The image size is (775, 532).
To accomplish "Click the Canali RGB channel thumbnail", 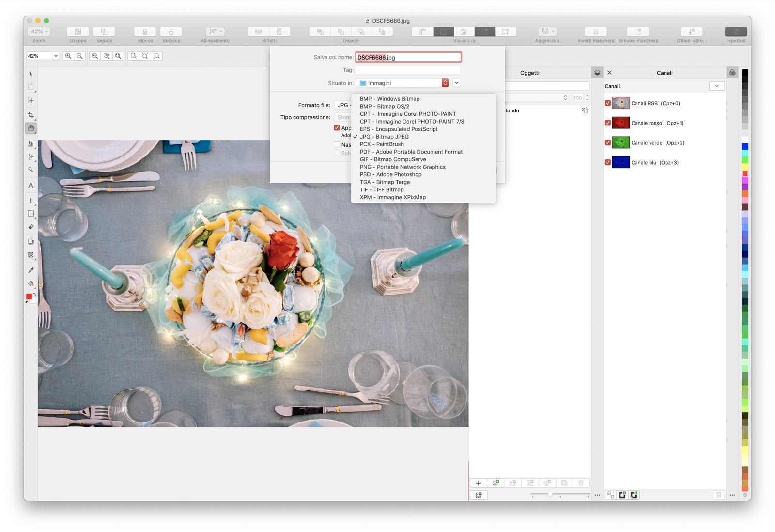I will (x=620, y=103).
